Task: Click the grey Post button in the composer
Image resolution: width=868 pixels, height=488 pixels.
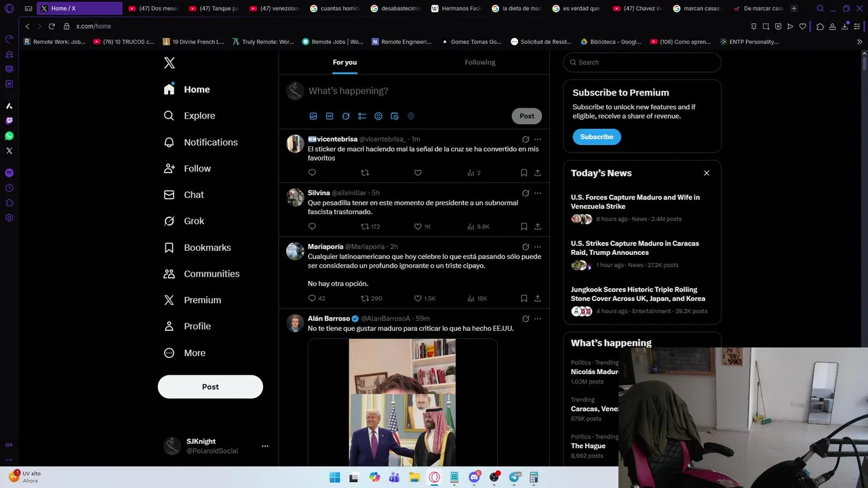Action: pos(527,116)
